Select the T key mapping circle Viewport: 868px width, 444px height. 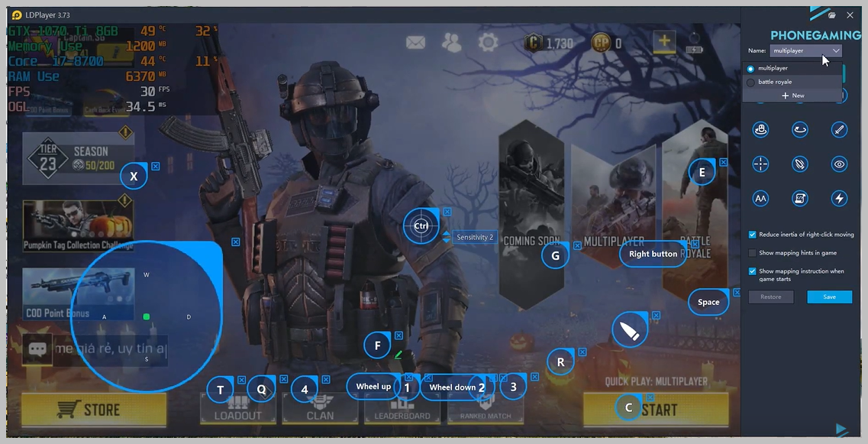pyautogui.click(x=221, y=390)
